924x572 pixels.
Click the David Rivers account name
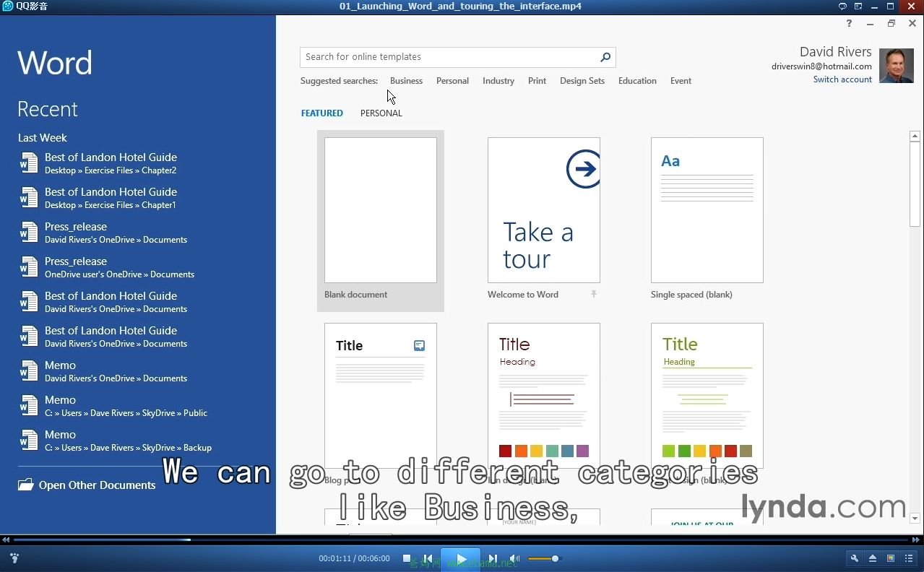(836, 52)
